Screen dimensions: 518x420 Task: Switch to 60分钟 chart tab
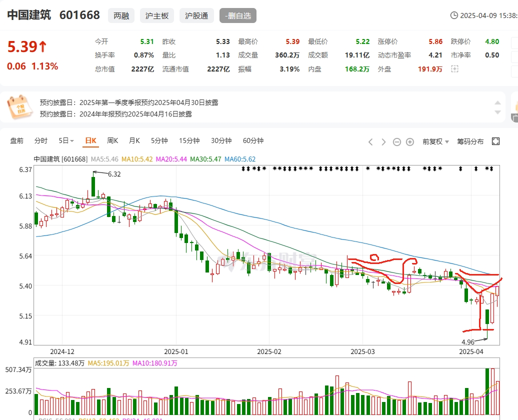(x=253, y=141)
